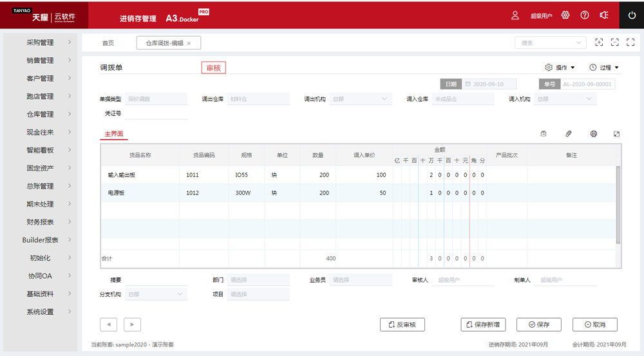Image resolution: width=644 pixels, height=356 pixels.
Task: Expand 仓库管理 in the sidebar
Action: (x=41, y=114)
